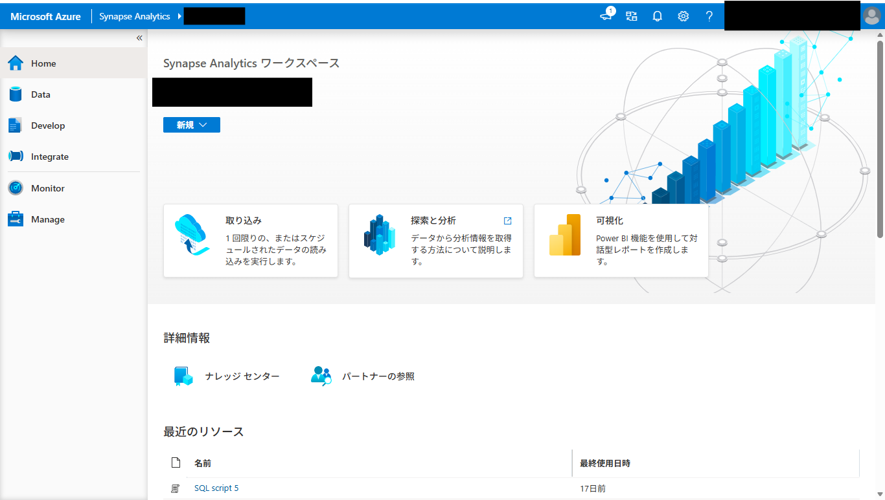This screenshot has width=885, height=500.
Task: Open the 取り込み card
Action: [250, 241]
